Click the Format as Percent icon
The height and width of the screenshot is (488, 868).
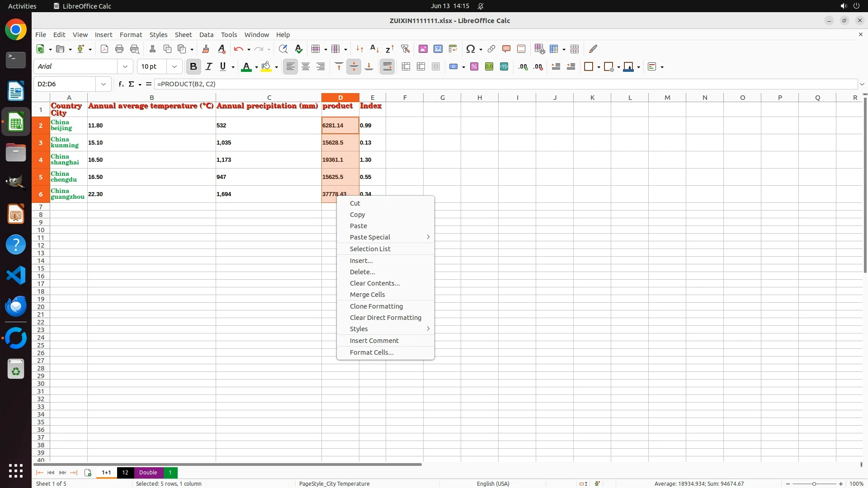pos(474,66)
